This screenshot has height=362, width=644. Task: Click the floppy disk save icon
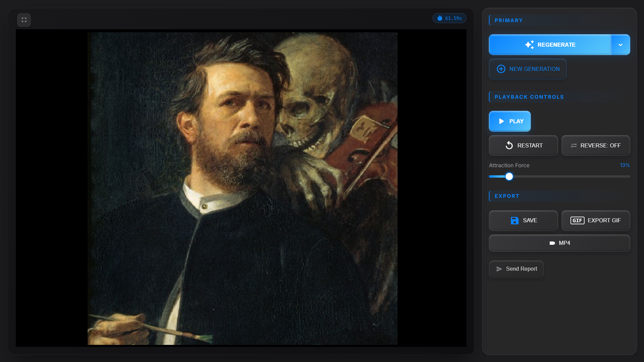tap(514, 221)
